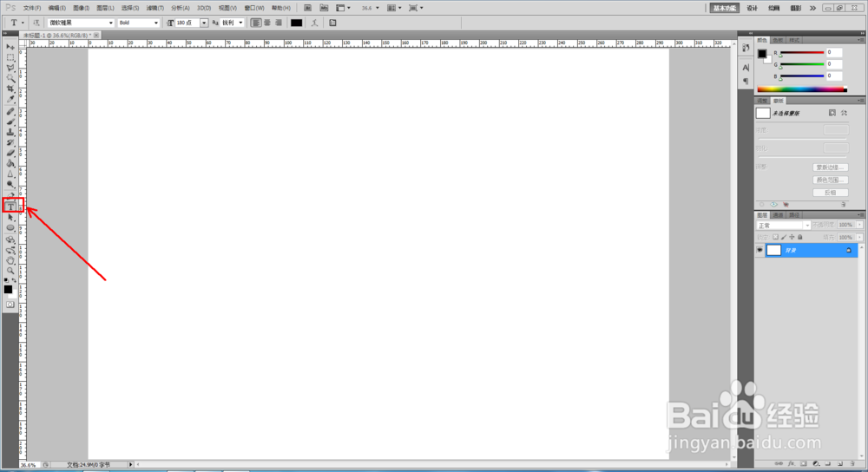Switch to the 通道 channels tab

pos(779,214)
